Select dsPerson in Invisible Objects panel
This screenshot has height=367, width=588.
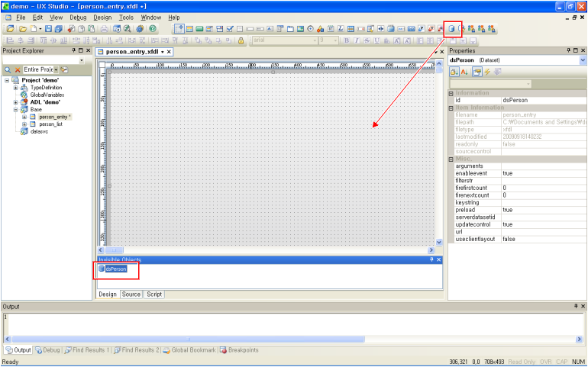coord(116,269)
